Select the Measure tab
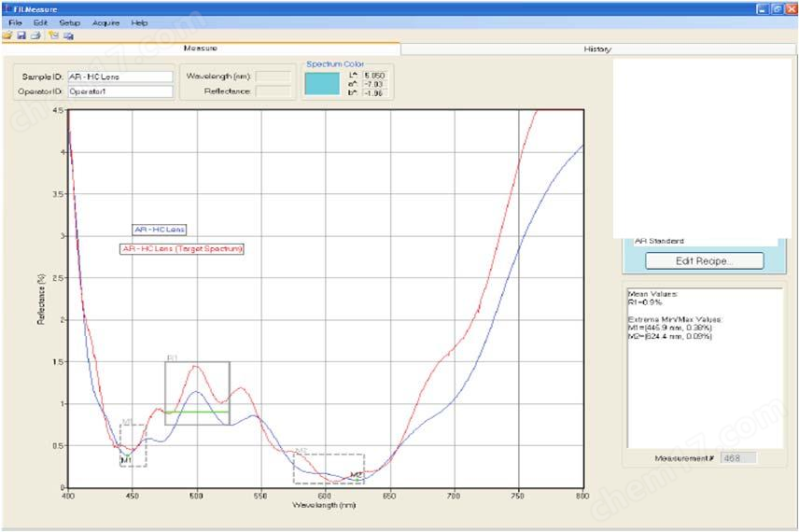Image resolution: width=799 pixels, height=532 pixels. pos(200,49)
